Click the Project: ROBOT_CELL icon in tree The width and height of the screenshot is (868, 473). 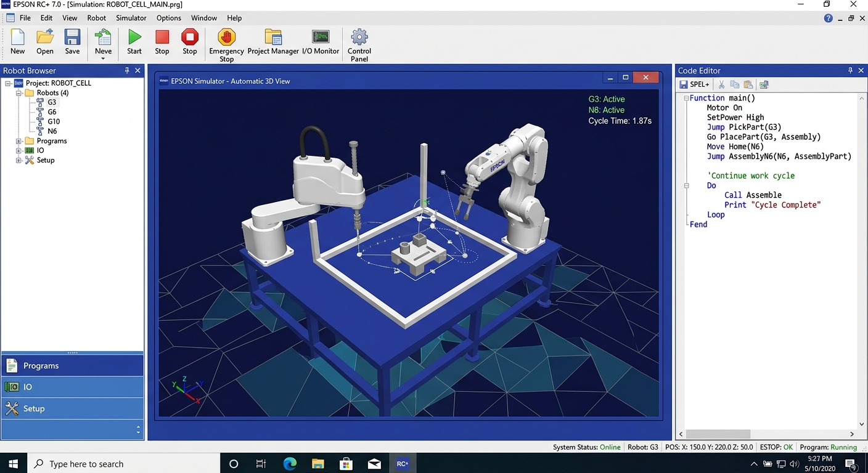tap(18, 83)
